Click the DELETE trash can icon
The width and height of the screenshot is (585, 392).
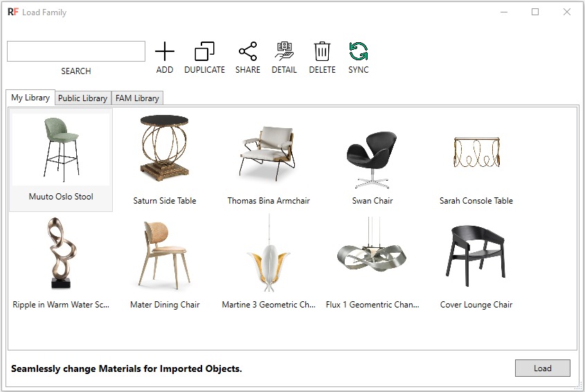(322, 51)
